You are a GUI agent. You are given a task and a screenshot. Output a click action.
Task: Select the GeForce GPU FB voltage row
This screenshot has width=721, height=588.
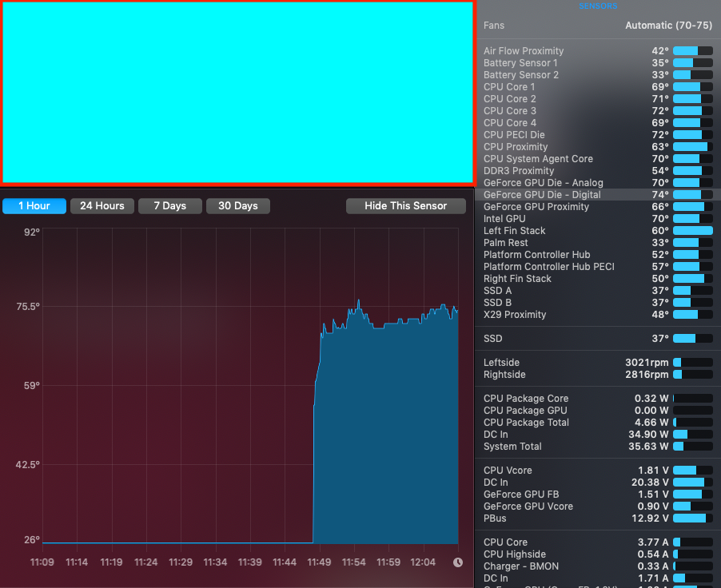pyautogui.click(x=598, y=495)
